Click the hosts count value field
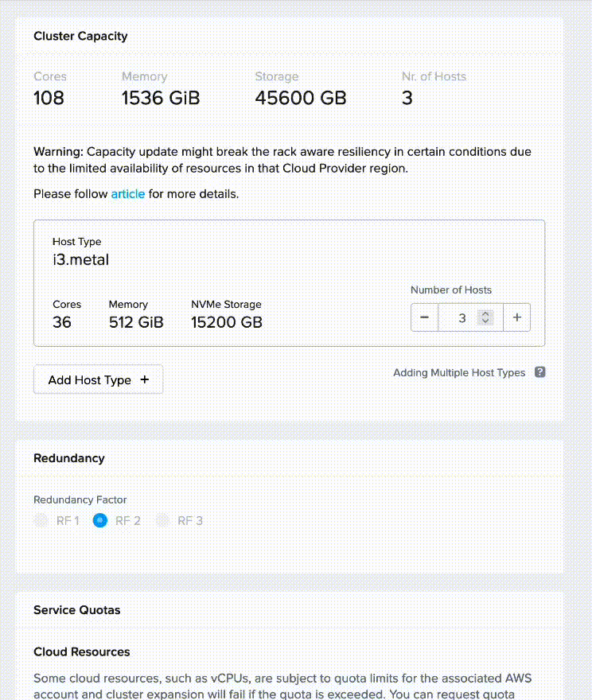The height and width of the screenshot is (700, 592). click(462, 317)
